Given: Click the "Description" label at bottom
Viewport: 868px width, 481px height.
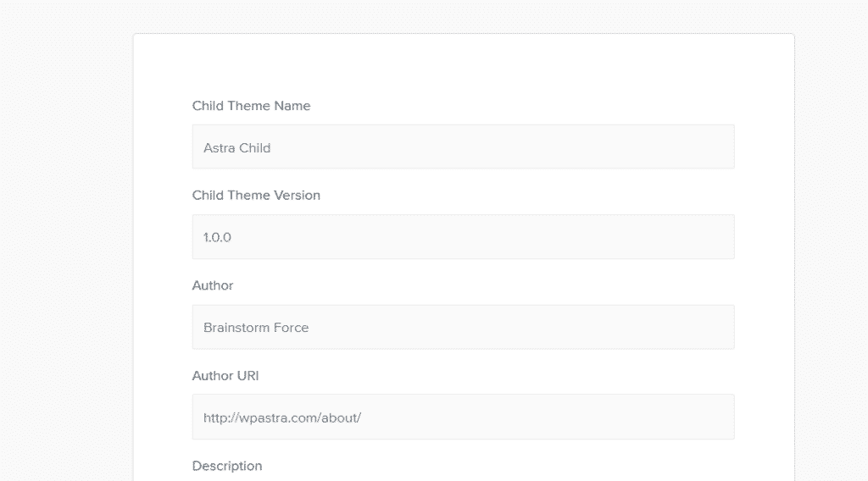Looking at the screenshot, I should (x=227, y=466).
